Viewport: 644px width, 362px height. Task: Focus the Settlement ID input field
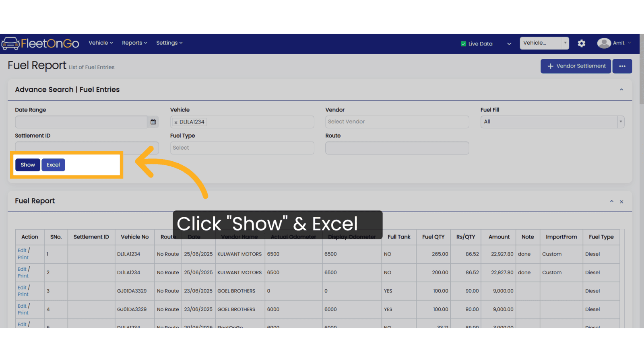87,147
